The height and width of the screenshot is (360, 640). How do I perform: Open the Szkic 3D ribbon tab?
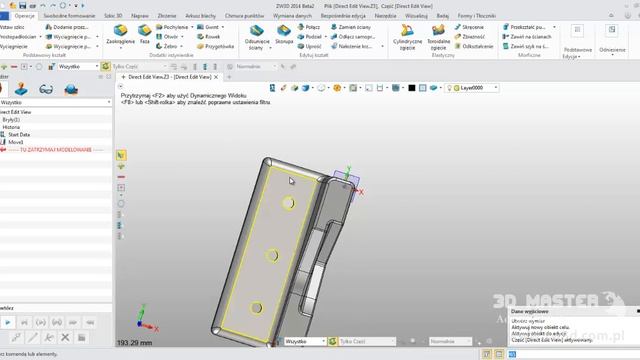pos(113,16)
